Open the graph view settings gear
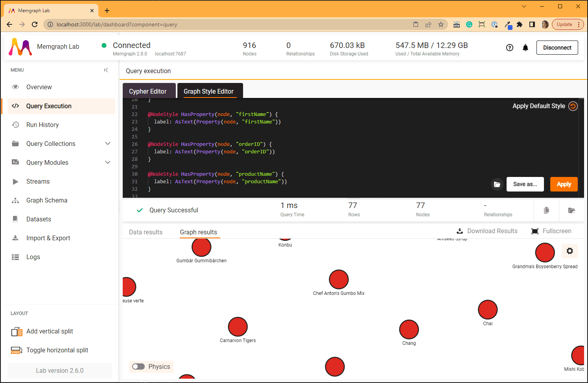 pos(570,251)
